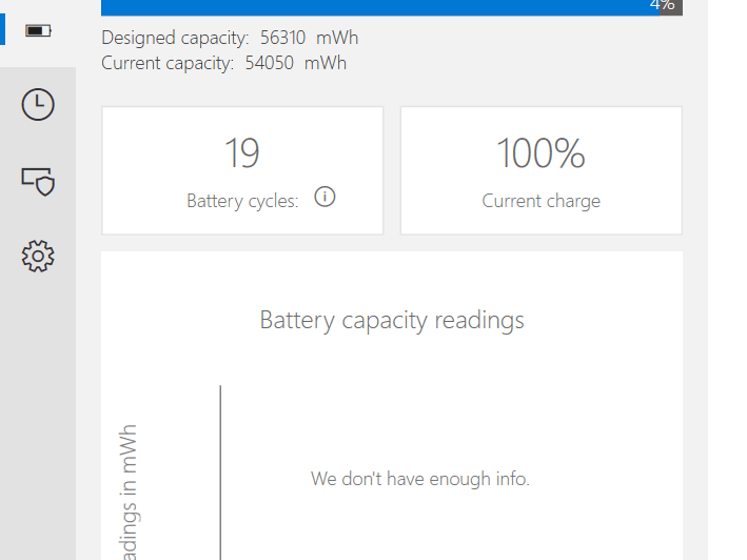Viewport: 747px width, 560px height.
Task: Click the Battery cycles label text
Action: [243, 201]
